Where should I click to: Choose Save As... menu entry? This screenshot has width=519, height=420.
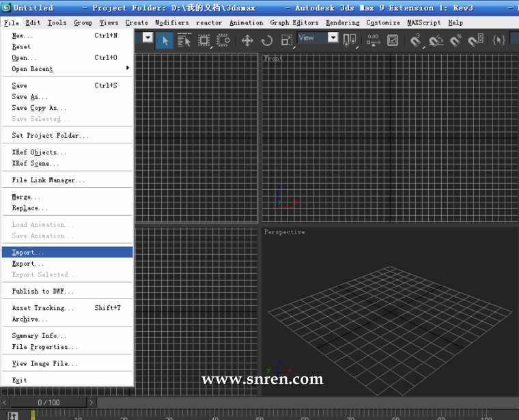(68, 97)
